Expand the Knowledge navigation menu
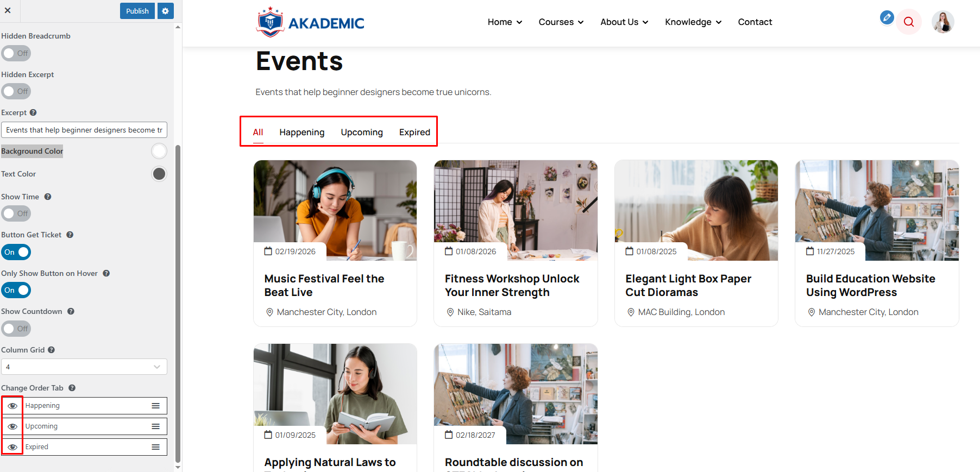Viewport: 980px width, 472px height. point(693,22)
